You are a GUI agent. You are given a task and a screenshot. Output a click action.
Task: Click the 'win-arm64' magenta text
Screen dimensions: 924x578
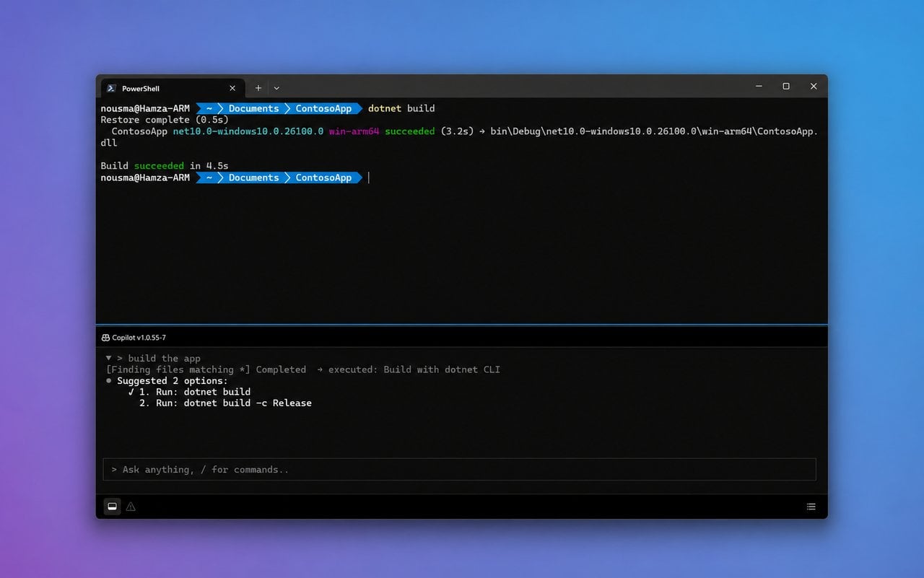click(354, 131)
